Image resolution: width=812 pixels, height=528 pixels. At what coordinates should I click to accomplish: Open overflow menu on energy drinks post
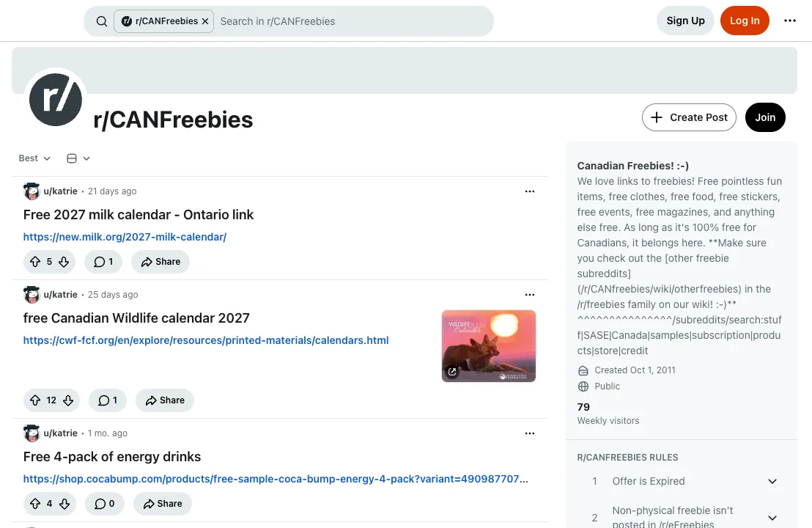coord(529,433)
